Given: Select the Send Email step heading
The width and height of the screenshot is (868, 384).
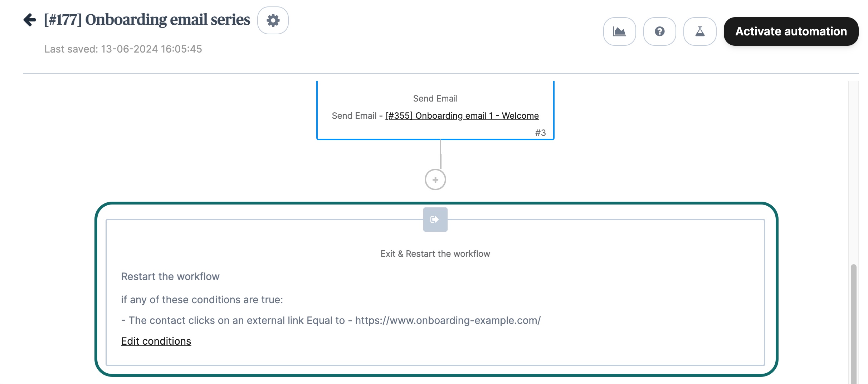Looking at the screenshot, I should click(435, 99).
